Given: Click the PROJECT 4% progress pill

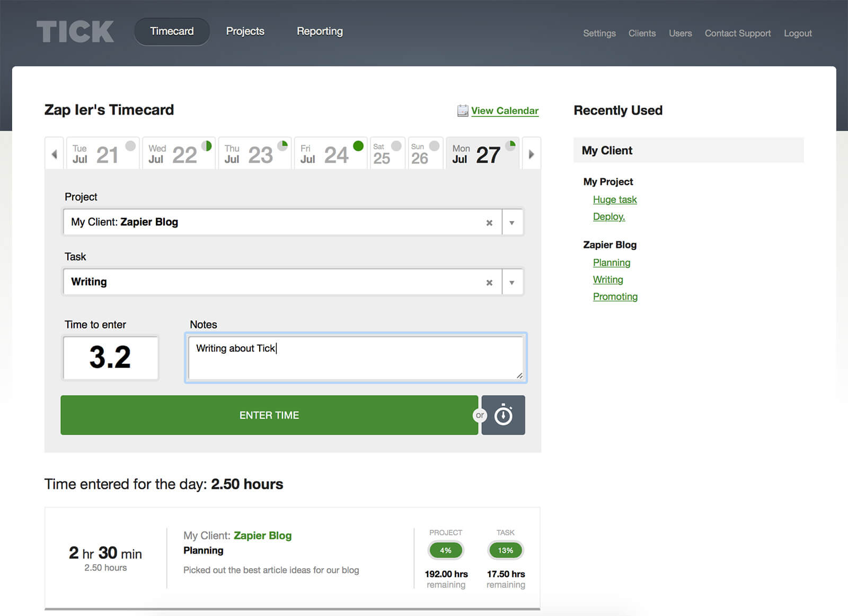Looking at the screenshot, I should (x=446, y=550).
